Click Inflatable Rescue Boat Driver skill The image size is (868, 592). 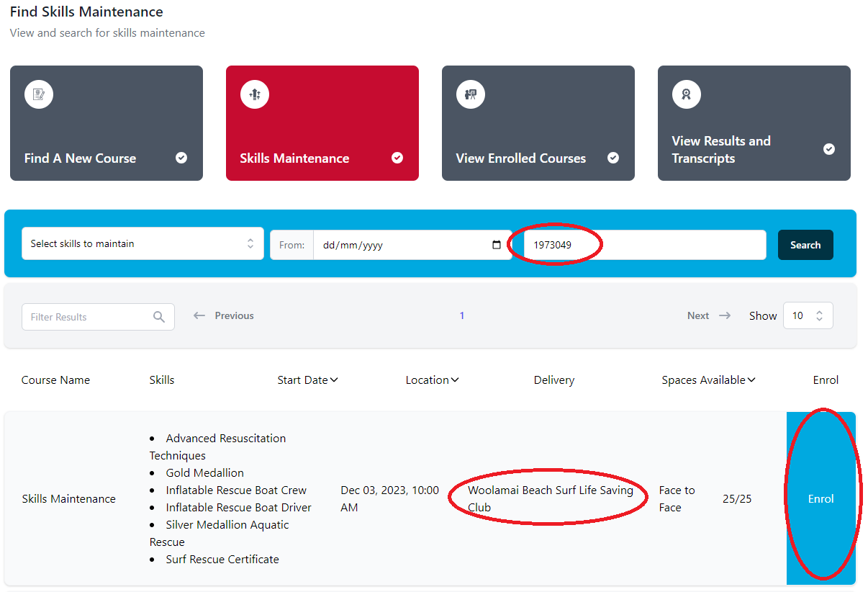[x=238, y=507]
